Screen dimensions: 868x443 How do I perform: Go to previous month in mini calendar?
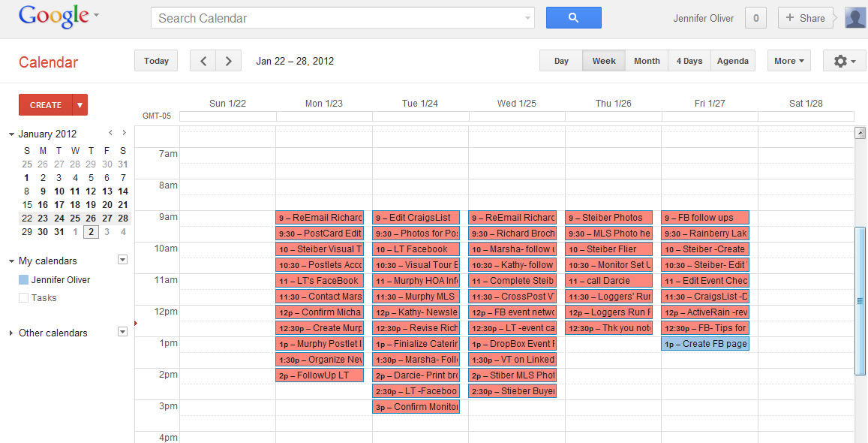110,133
